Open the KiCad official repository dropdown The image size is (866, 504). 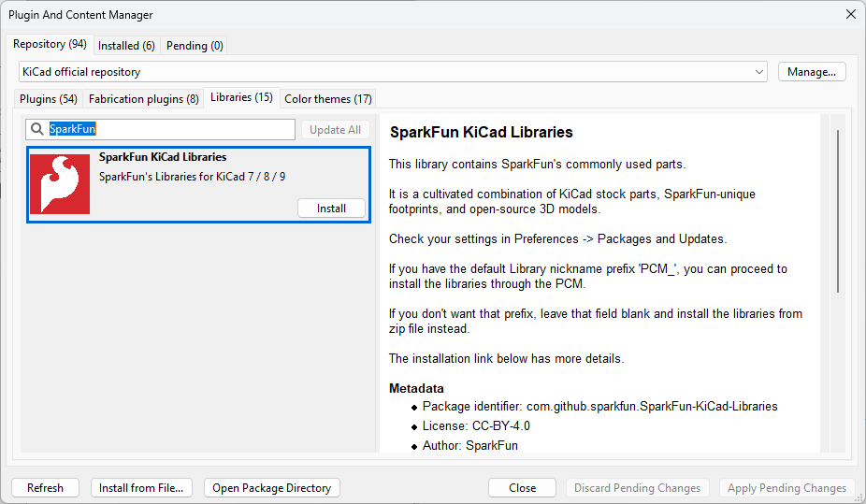coord(393,72)
